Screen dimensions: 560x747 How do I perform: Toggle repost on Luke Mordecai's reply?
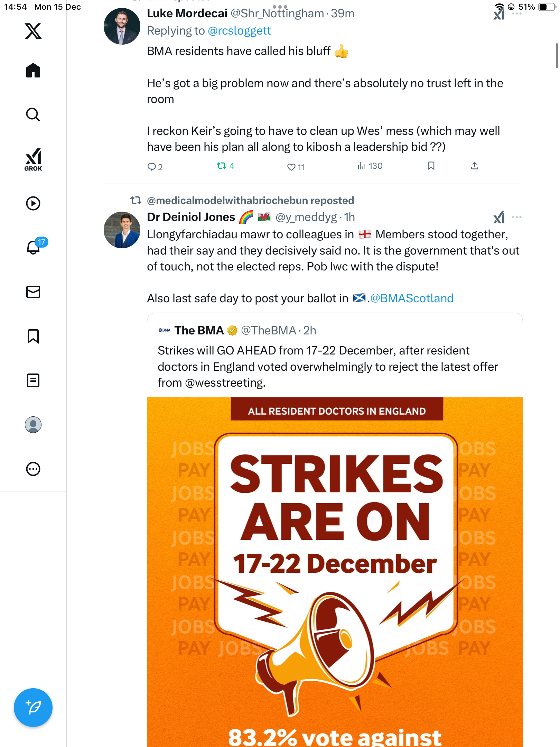(222, 166)
